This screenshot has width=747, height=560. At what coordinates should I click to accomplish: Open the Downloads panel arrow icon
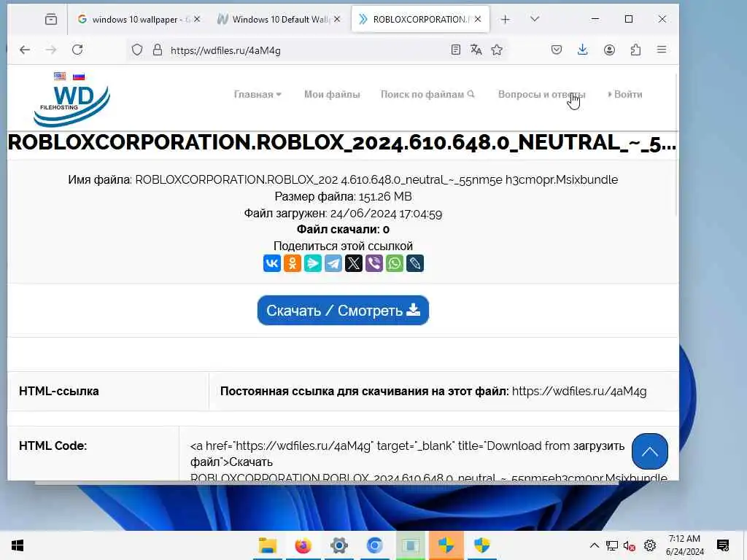point(583,50)
